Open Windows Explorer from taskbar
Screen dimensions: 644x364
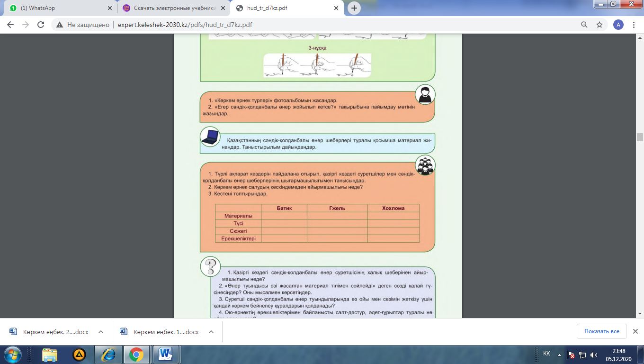click(x=50, y=355)
